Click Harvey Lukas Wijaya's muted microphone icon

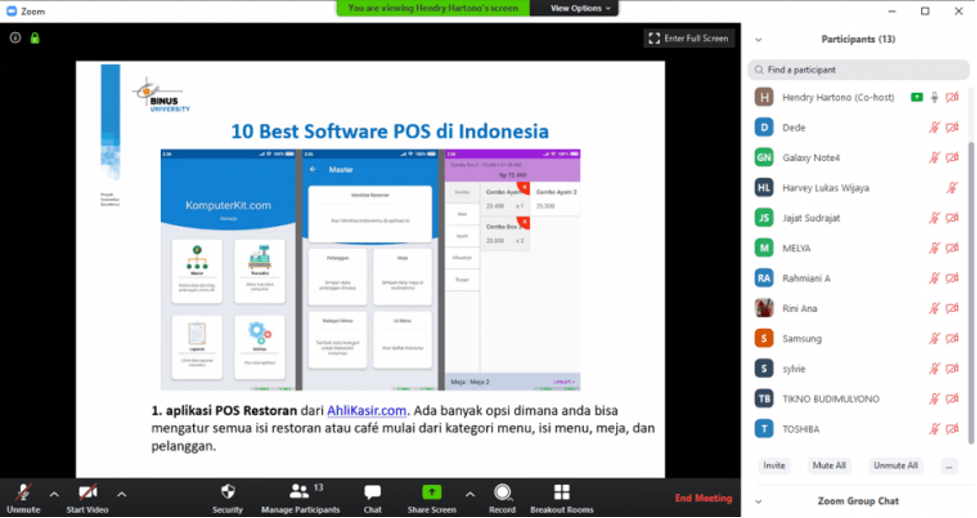click(x=952, y=188)
